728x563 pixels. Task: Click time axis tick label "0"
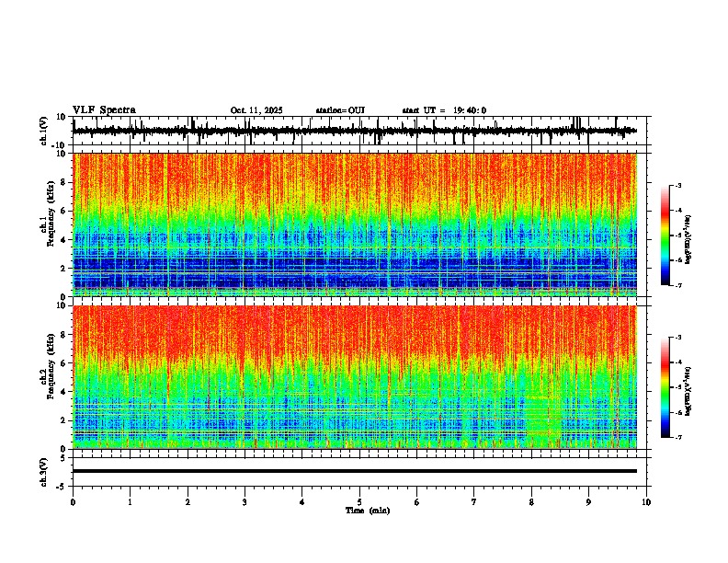point(73,502)
